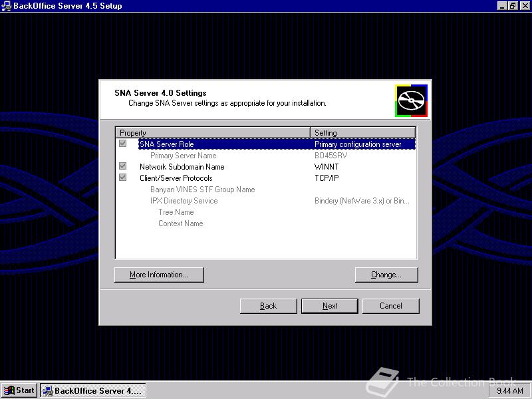This screenshot has height=399, width=532.
Task: Select the Tree Name row
Action: pyautogui.click(x=266, y=212)
